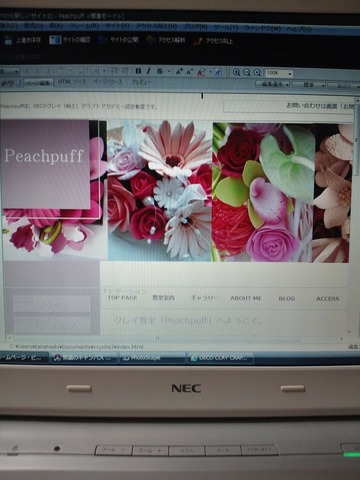Open the アクセス向上 menu
360x480 pixels.
pos(156,26)
